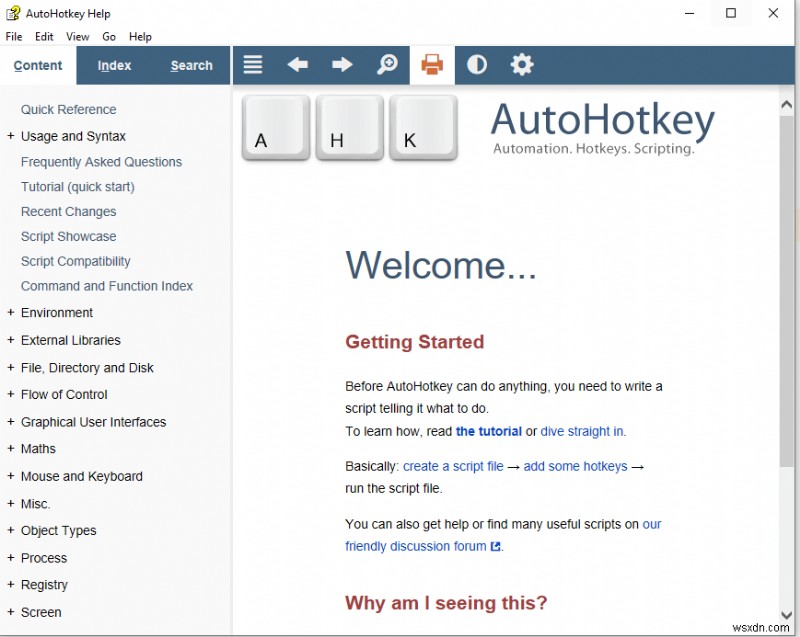Click the AutoHotkey icon in the title bar

tap(11, 13)
